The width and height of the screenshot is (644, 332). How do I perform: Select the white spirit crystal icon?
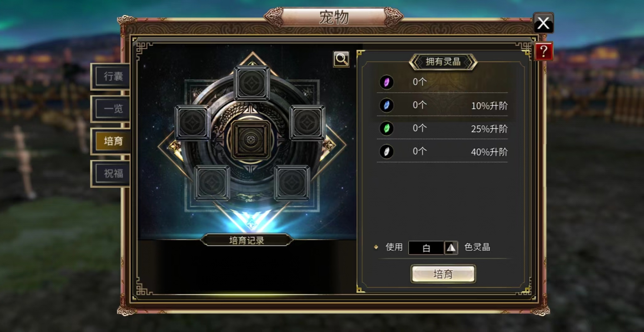click(x=386, y=152)
